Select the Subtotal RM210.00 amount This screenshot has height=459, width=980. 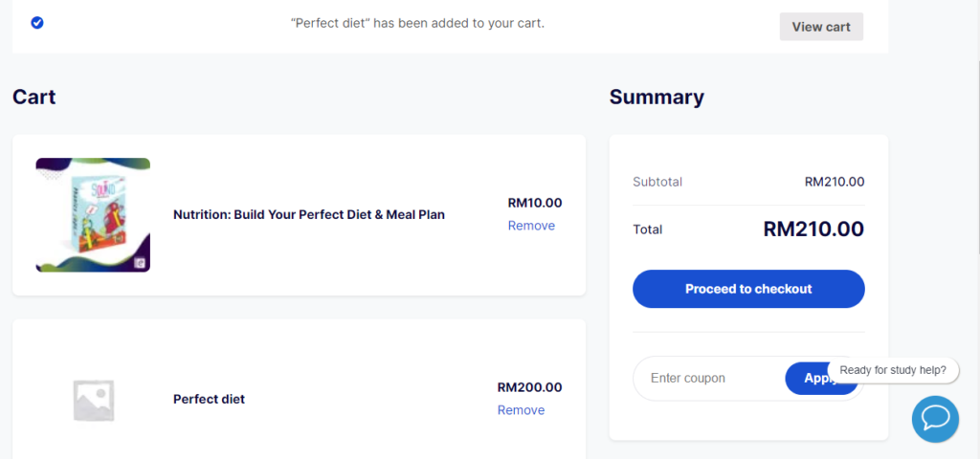click(x=834, y=182)
